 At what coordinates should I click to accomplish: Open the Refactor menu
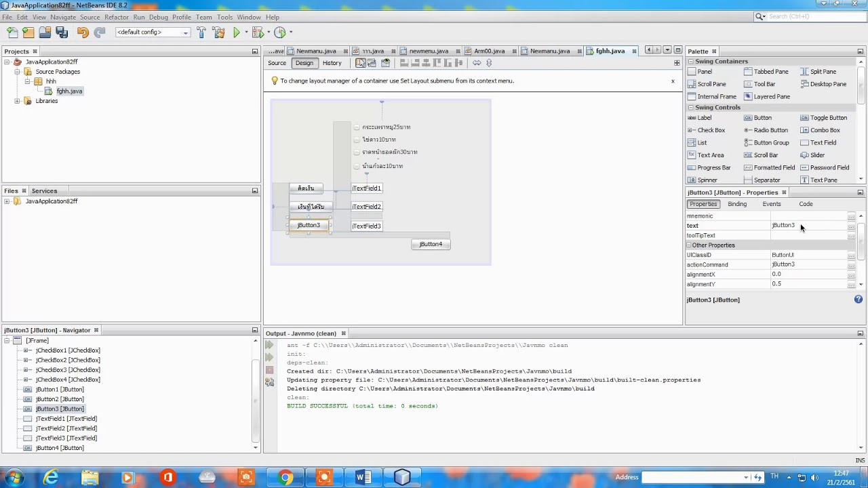point(117,17)
